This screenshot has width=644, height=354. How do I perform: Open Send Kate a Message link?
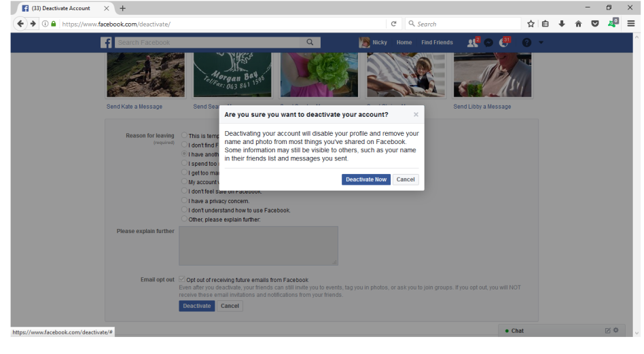[135, 107]
